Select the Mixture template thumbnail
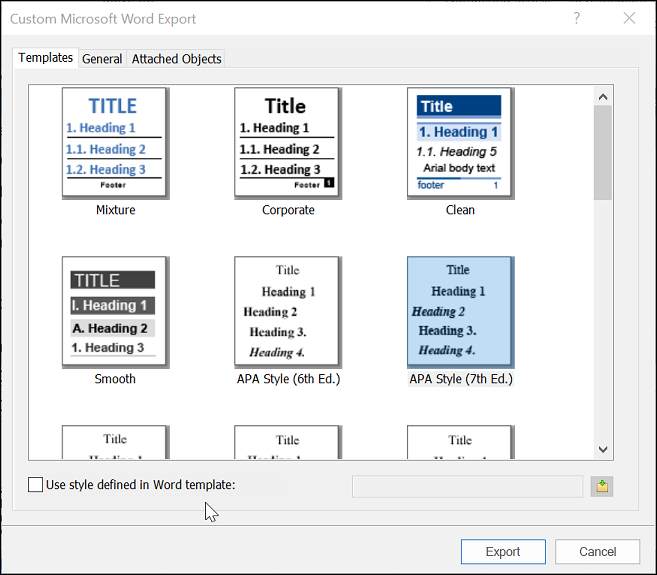Image resolution: width=657 pixels, height=575 pixels. pos(115,141)
